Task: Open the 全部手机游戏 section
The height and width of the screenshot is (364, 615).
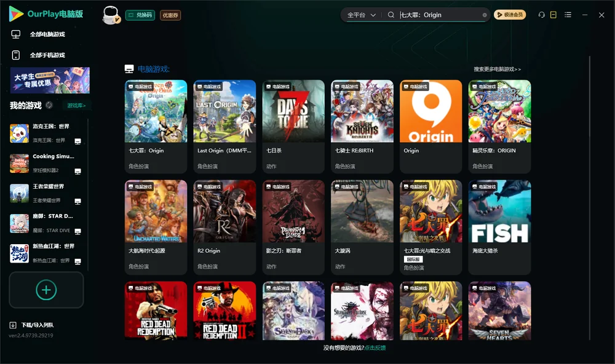Action: pyautogui.click(x=47, y=55)
